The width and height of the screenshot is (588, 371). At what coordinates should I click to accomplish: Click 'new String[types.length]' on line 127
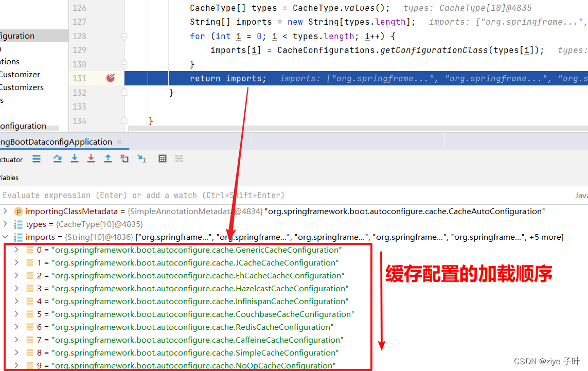tap(349, 22)
